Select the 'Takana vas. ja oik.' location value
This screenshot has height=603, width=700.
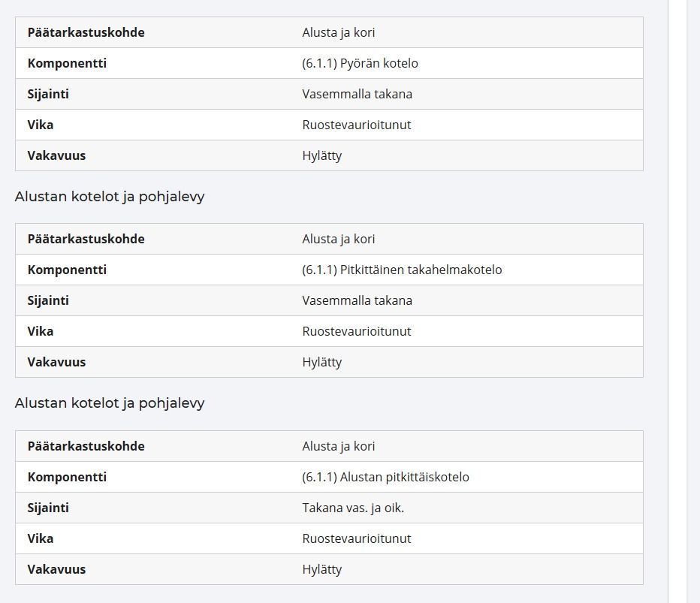353,508
